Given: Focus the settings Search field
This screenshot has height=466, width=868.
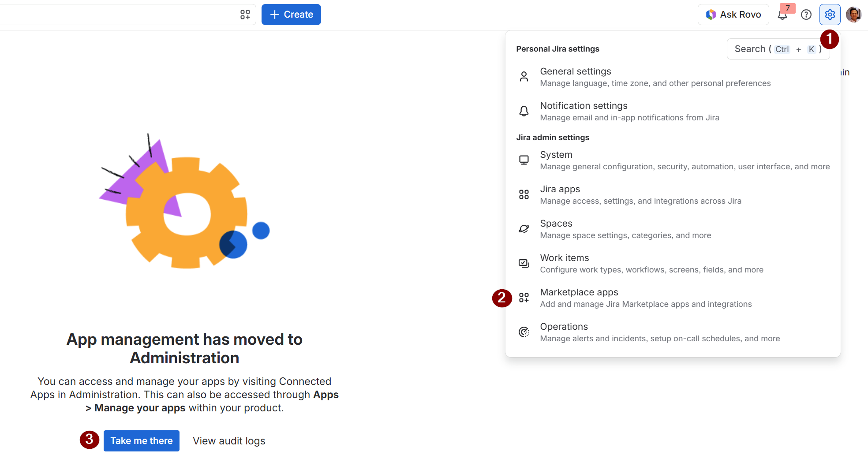Looking at the screenshot, I should point(778,49).
